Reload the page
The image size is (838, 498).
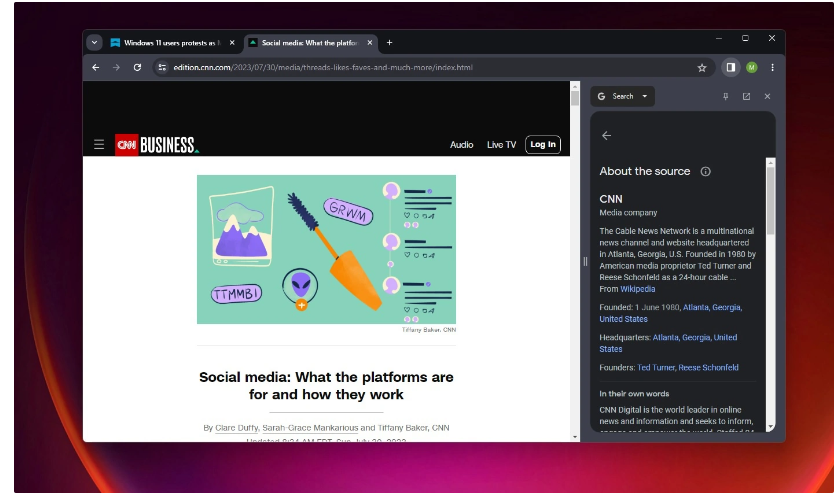coord(137,68)
